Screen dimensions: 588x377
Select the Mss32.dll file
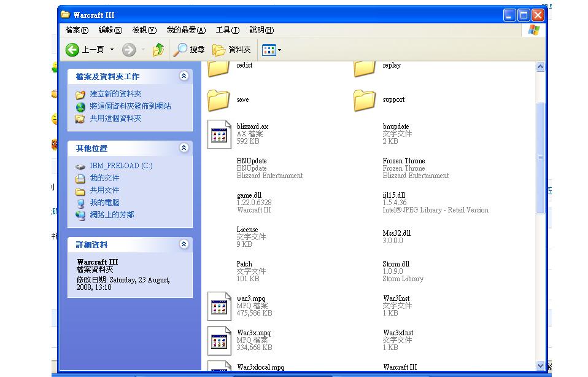click(x=397, y=237)
